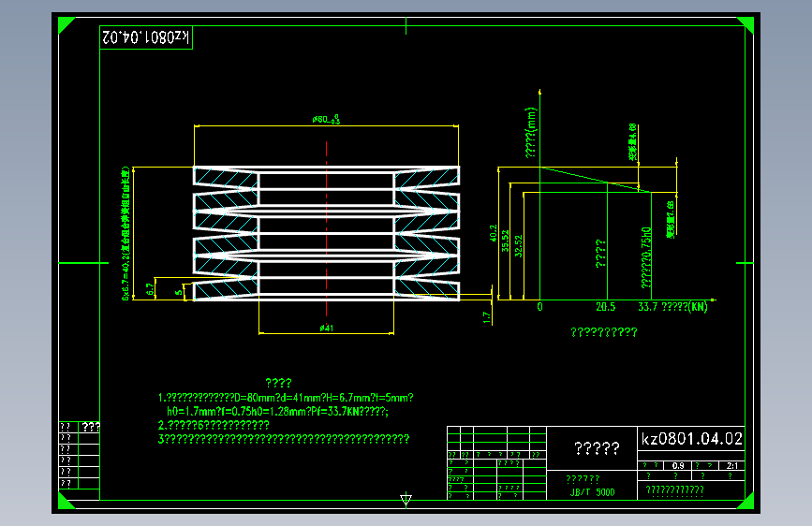Click the ø80 outer diameter dimension
The image size is (812, 526).
click(x=326, y=120)
